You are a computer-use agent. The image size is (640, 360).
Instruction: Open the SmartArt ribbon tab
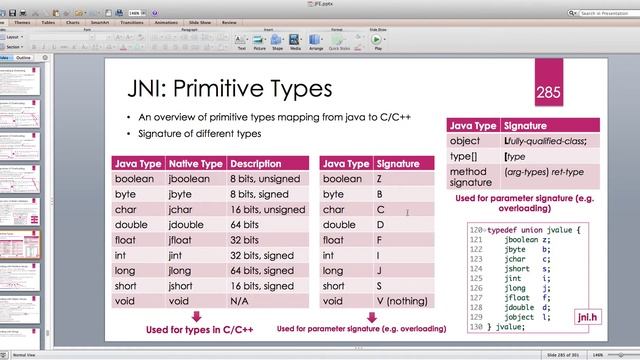coord(100,22)
